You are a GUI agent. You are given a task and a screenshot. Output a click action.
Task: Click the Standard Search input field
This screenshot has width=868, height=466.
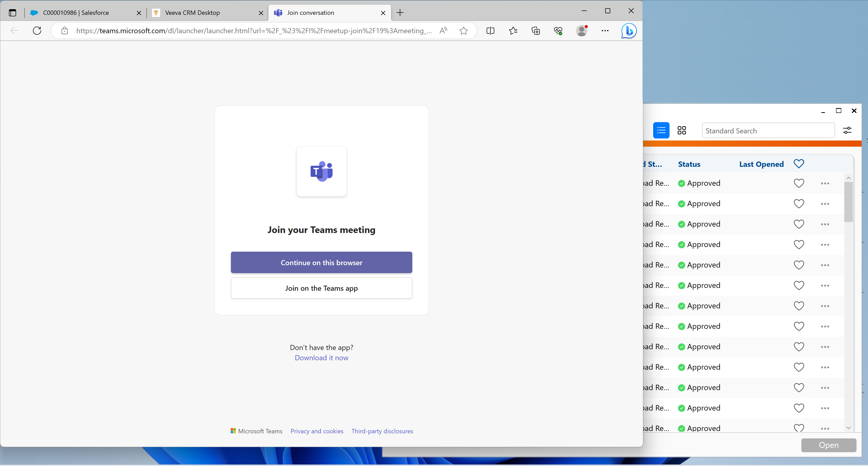pyautogui.click(x=768, y=131)
